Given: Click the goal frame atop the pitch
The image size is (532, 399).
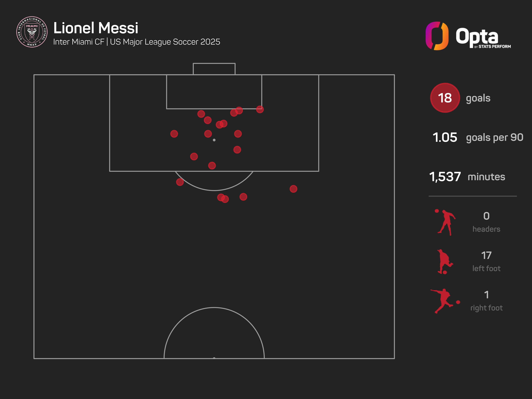Looking at the screenshot, I should (214, 69).
